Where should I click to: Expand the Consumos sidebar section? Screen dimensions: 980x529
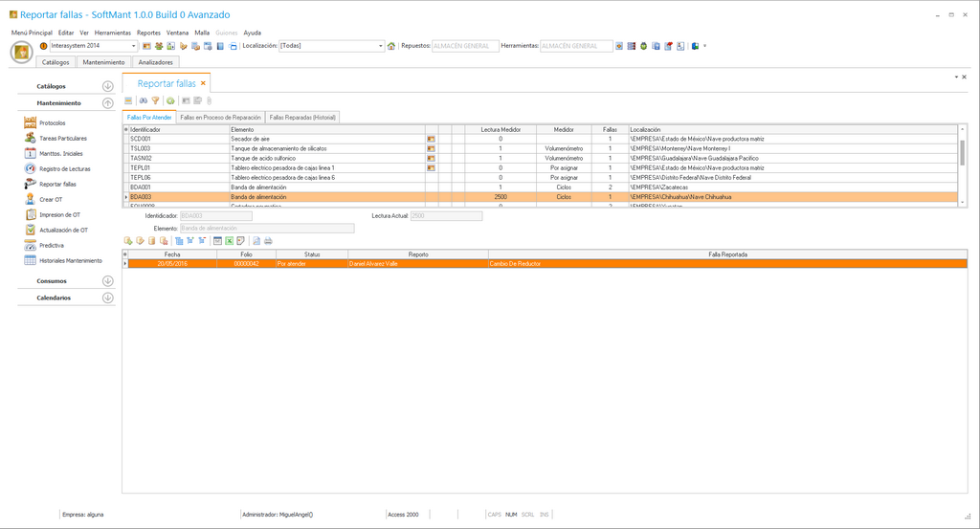coord(107,281)
